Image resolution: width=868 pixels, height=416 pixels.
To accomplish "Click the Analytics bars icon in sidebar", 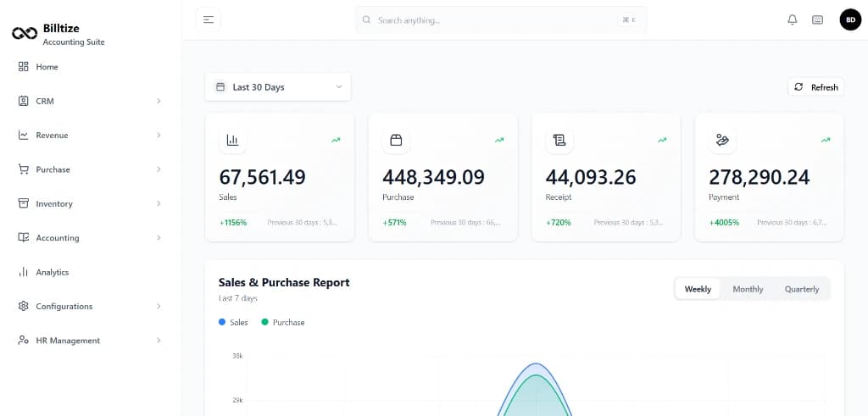I will tap(23, 272).
